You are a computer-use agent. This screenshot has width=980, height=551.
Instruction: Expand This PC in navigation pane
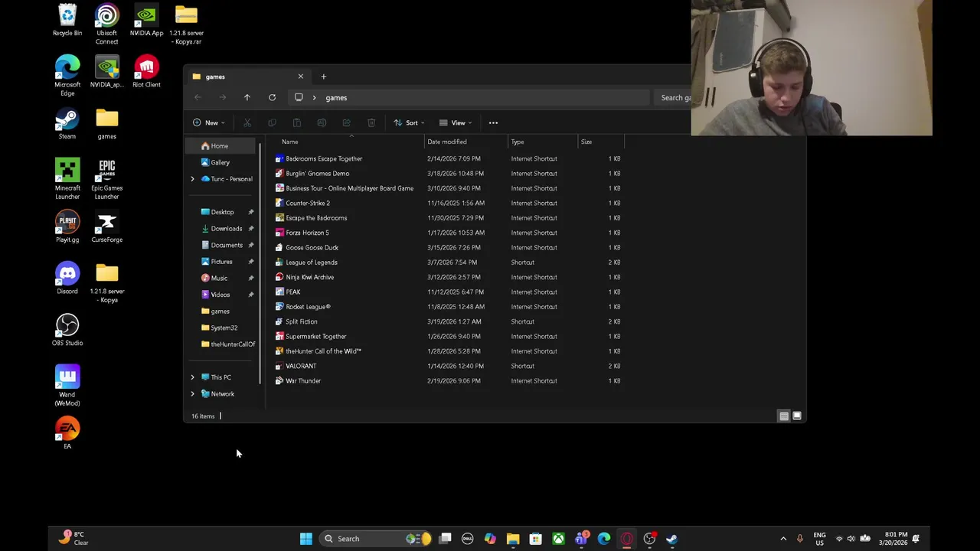(x=192, y=377)
